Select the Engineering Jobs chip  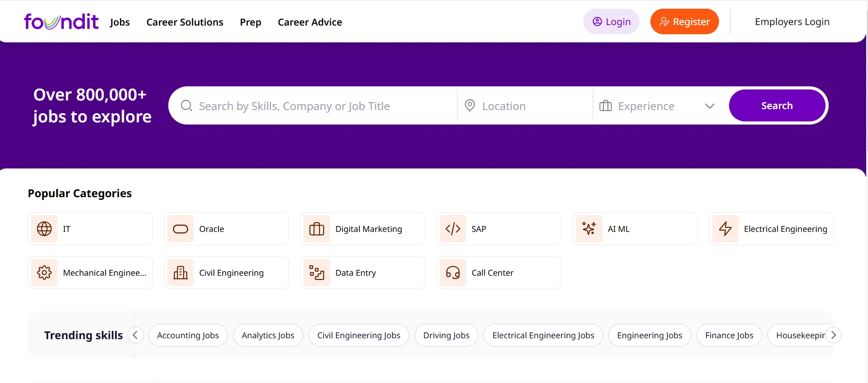[x=650, y=335]
